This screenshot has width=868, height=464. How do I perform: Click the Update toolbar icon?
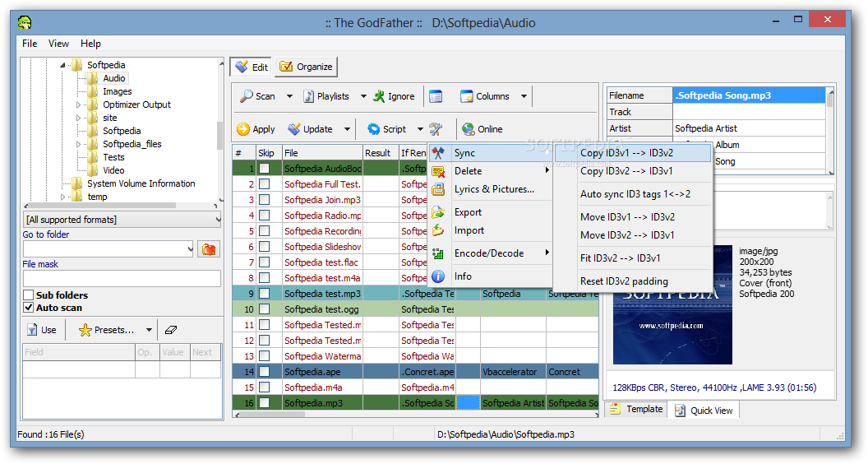click(x=294, y=129)
